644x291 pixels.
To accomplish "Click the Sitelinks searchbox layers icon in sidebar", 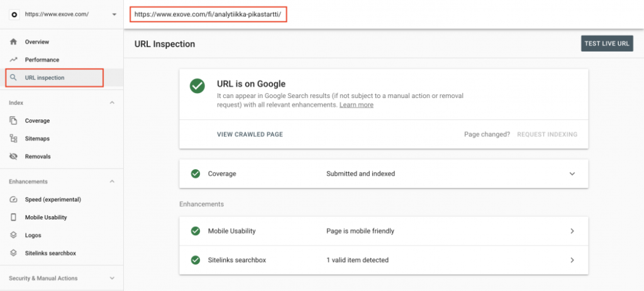I will [14, 253].
